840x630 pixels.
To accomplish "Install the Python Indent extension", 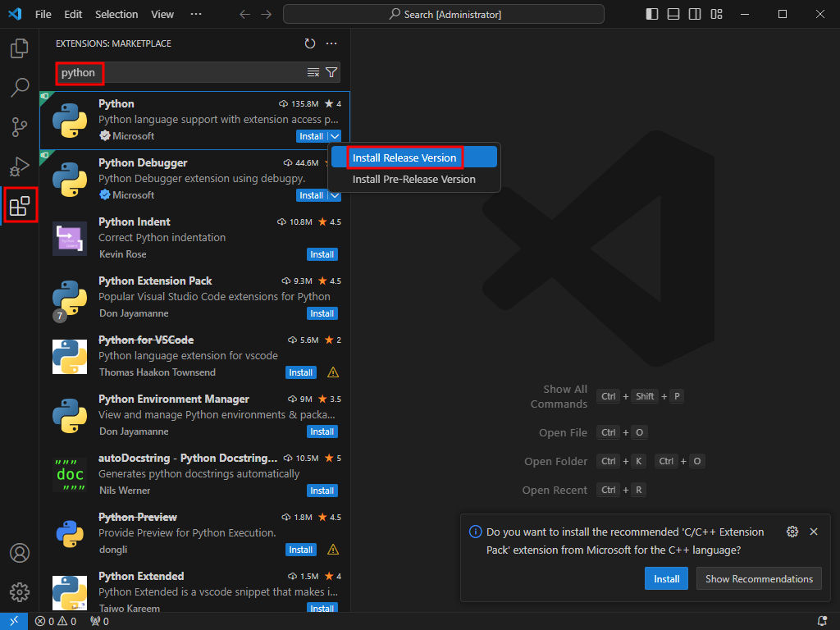I will (x=322, y=254).
